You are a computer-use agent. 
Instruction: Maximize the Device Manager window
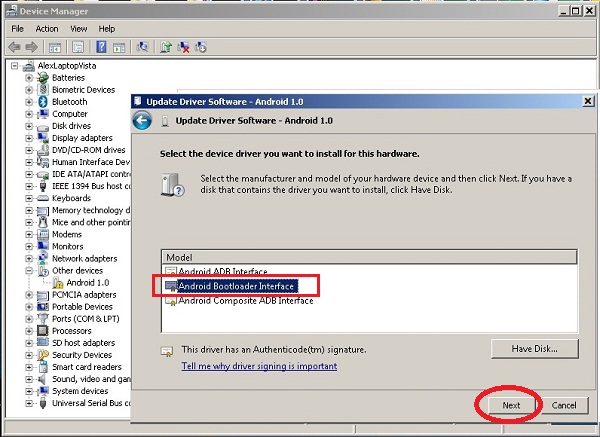pyautogui.click(x=576, y=11)
